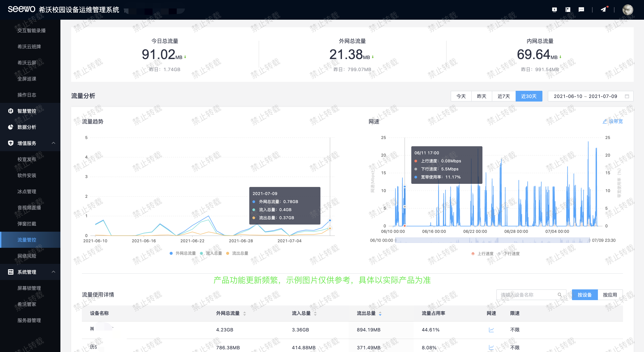The width and height of the screenshot is (644, 352).
Task: Click right handle of 网速 zoom slider
Action: [589, 240]
